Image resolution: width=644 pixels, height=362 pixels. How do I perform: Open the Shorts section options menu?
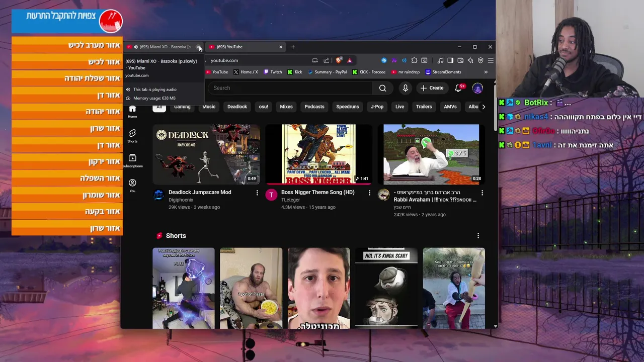478,235
